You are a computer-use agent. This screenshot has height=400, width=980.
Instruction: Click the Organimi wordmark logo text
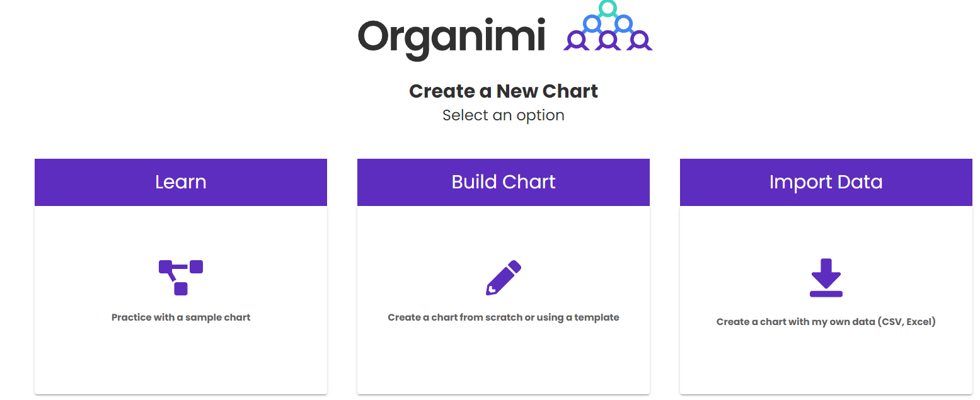pyautogui.click(x=451, y=37)
